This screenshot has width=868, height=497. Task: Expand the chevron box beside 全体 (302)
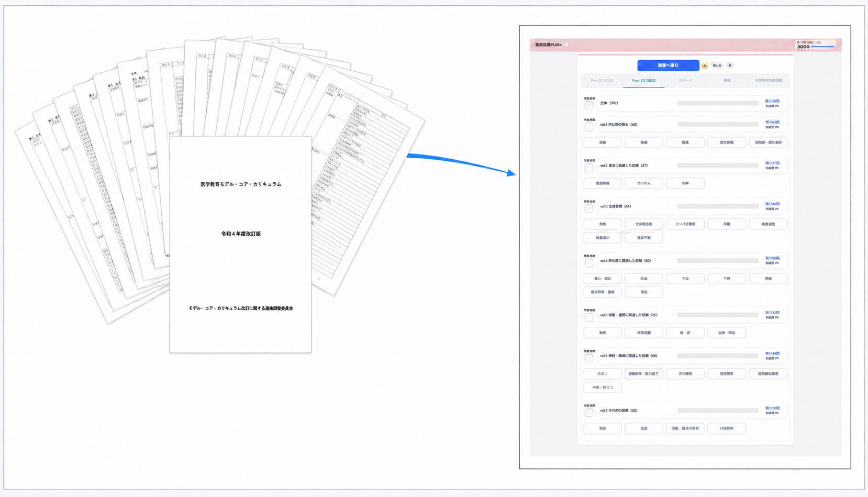tap(589, 105)
